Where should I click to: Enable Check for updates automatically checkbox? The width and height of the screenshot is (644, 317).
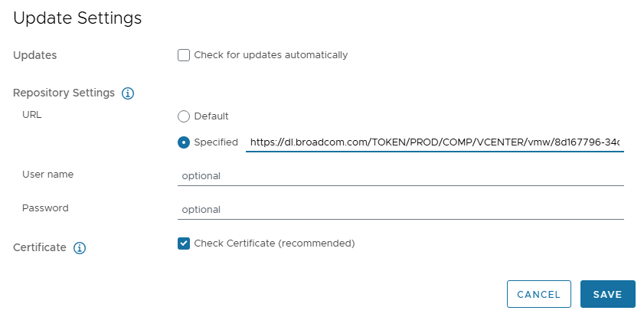coord(184,55)
